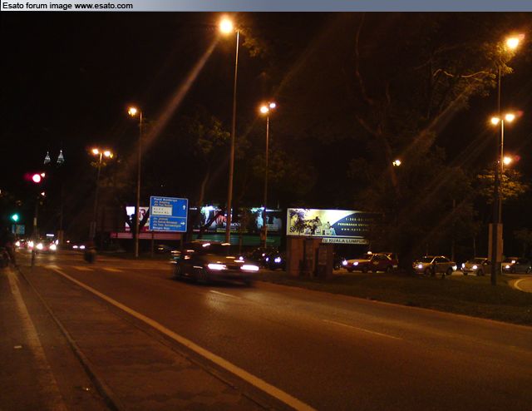Click the twin-bulb lamp near the towers
Image resolution: width=532 pixels, height=411 pixels.
(x=101, y=153)
